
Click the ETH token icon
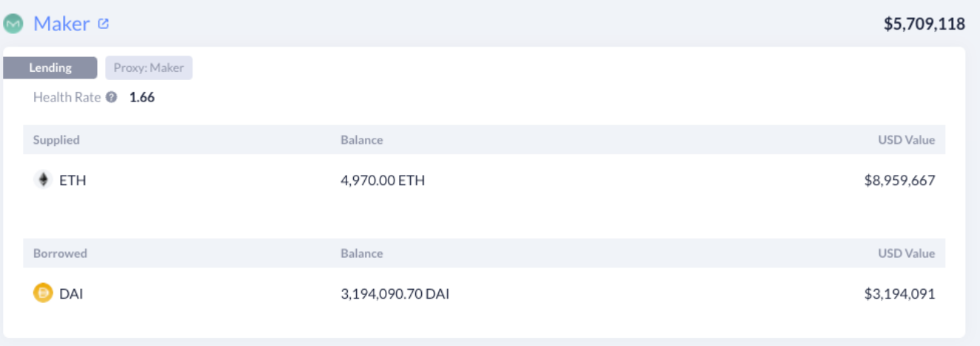43,180
